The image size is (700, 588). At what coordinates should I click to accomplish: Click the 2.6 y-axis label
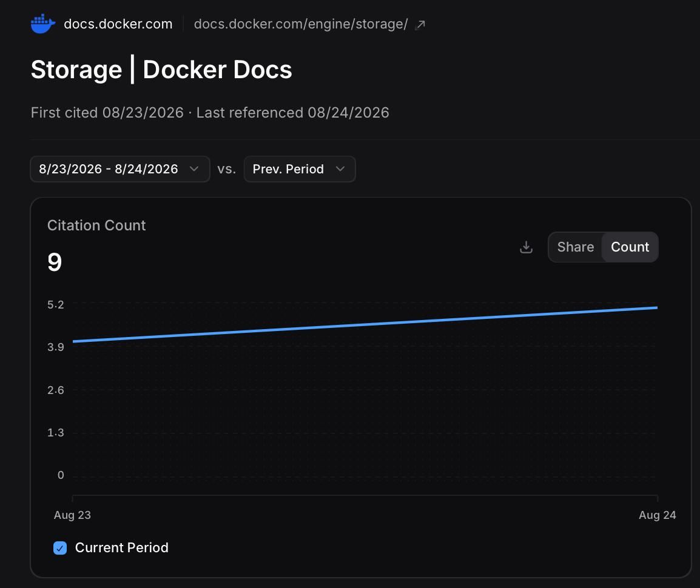point(56,390)
